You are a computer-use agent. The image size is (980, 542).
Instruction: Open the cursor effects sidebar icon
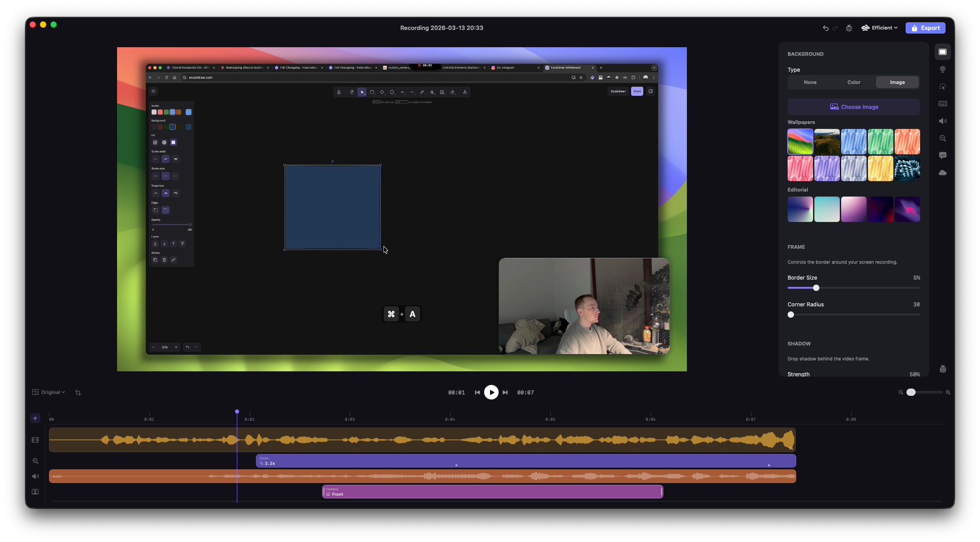tap(942, 86)
